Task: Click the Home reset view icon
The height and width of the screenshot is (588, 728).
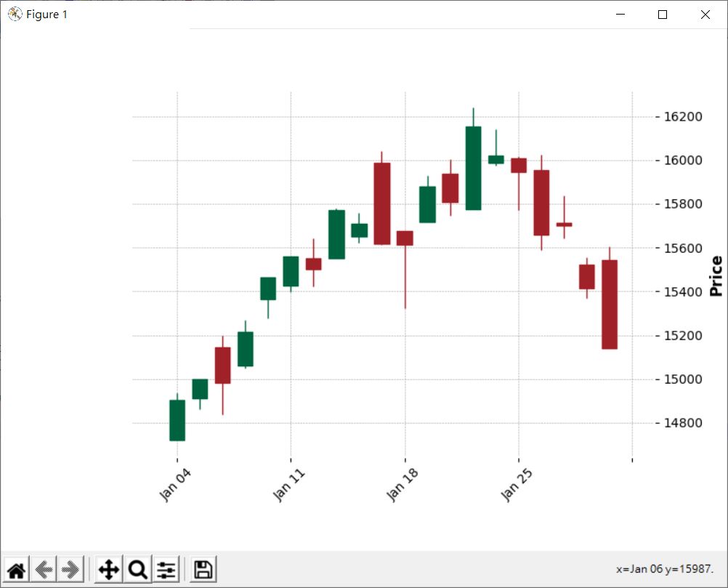Action: pyautogui.click(x=16, y=569)
